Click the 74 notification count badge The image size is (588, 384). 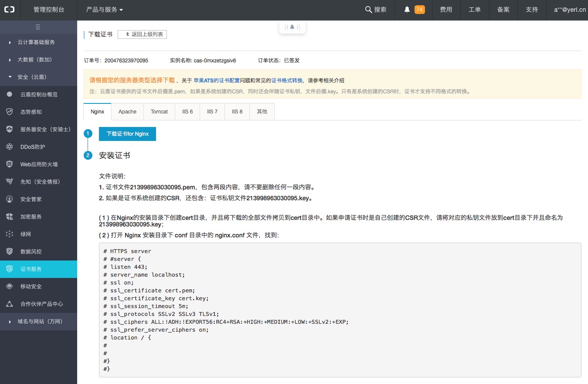(x=419, y=10)
